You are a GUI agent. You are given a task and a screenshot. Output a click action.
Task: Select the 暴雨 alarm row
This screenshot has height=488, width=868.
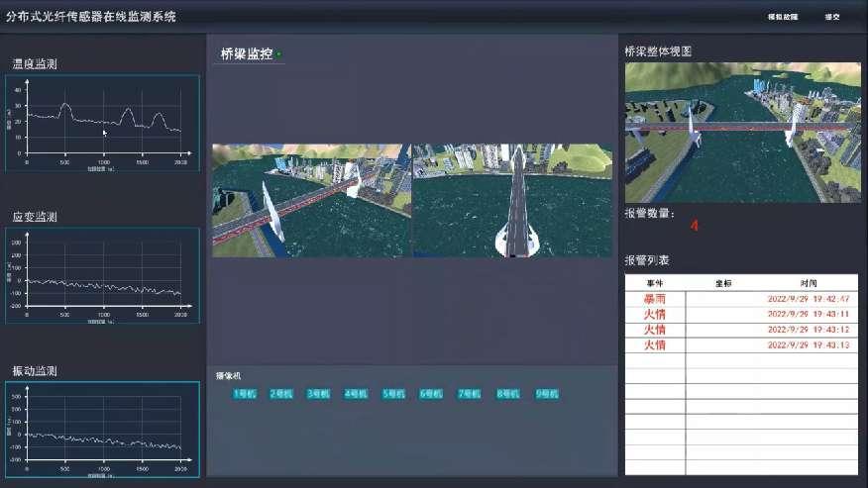click(741, 298)
